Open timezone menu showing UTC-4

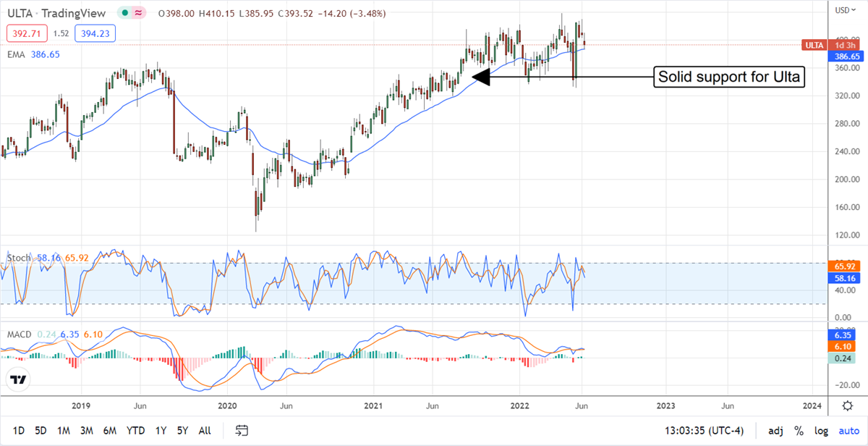point(706,431)
